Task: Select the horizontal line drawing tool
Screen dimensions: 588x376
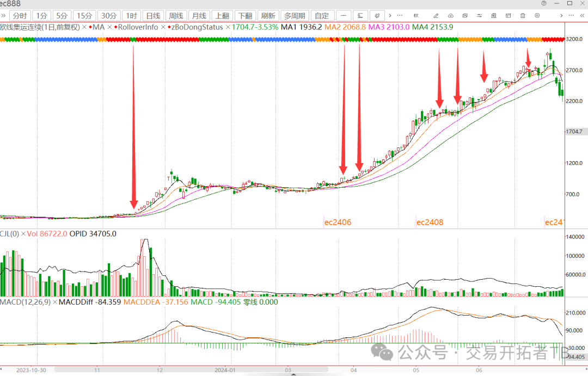Action: (x=344, y=16)
